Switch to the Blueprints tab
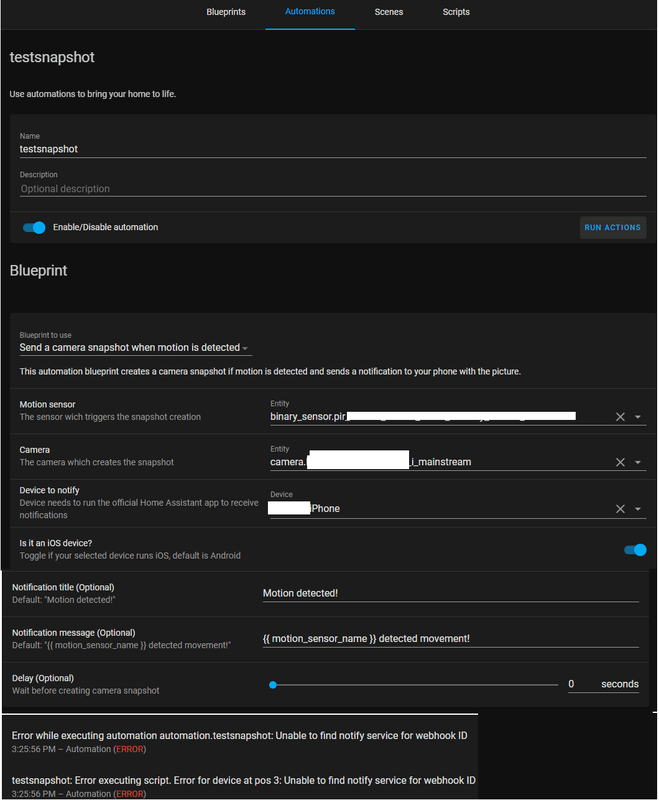Image resolution: width=659 pixels, height=800 pixels. (x=226, y=12)
